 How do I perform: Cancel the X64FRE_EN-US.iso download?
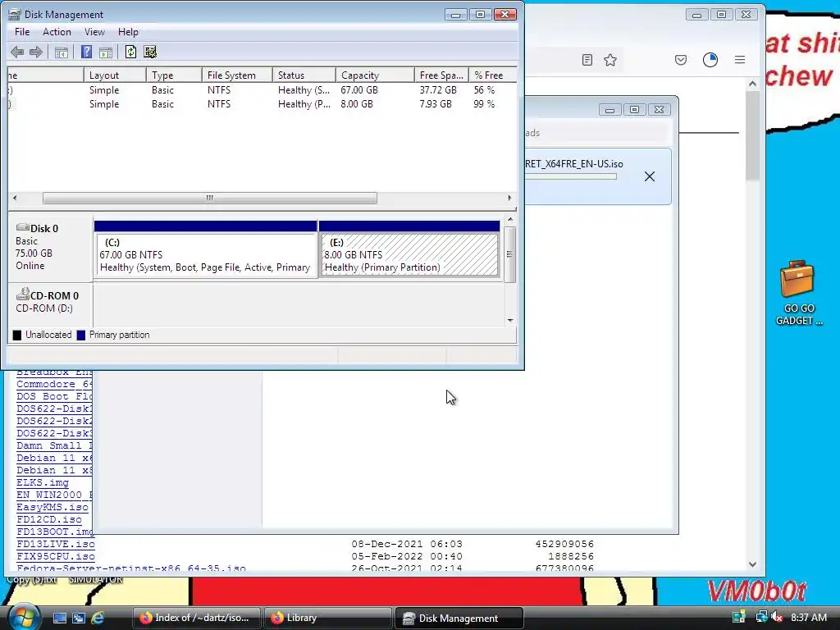[x=650, y=176]
